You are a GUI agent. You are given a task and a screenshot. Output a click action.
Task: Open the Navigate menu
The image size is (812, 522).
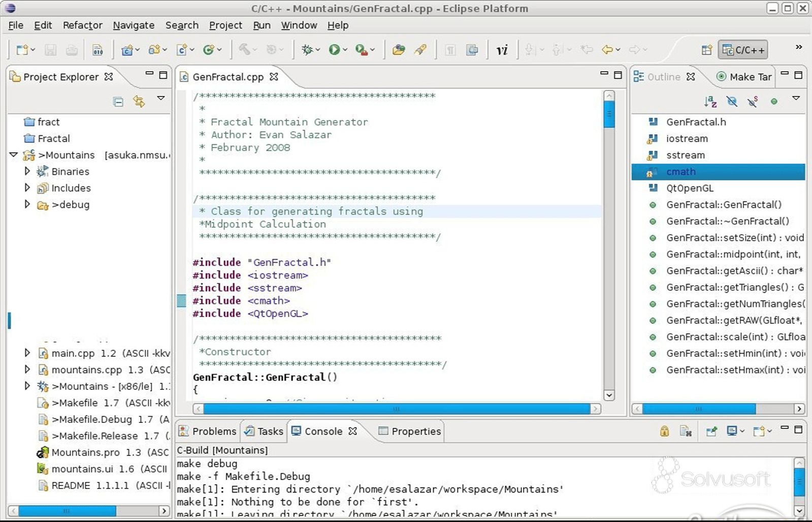pos(134,25)
